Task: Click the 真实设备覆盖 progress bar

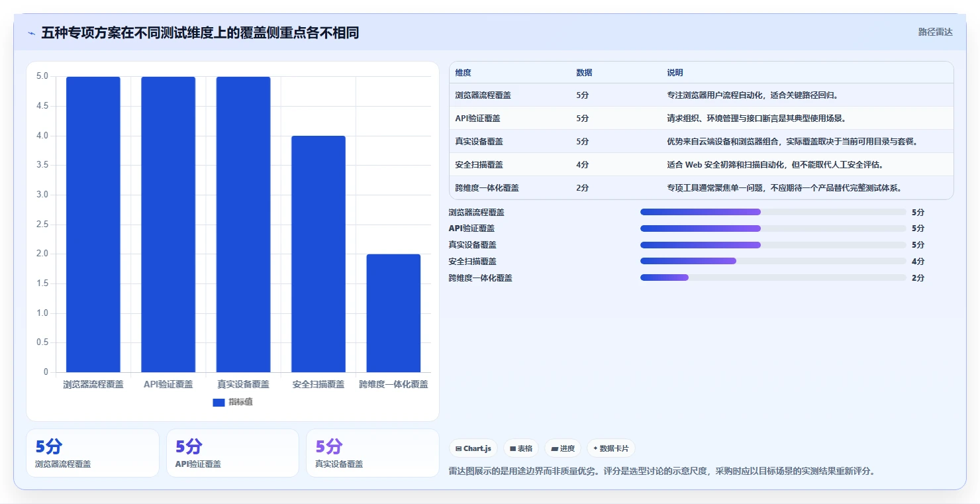Action: click(x=773, y=245)
